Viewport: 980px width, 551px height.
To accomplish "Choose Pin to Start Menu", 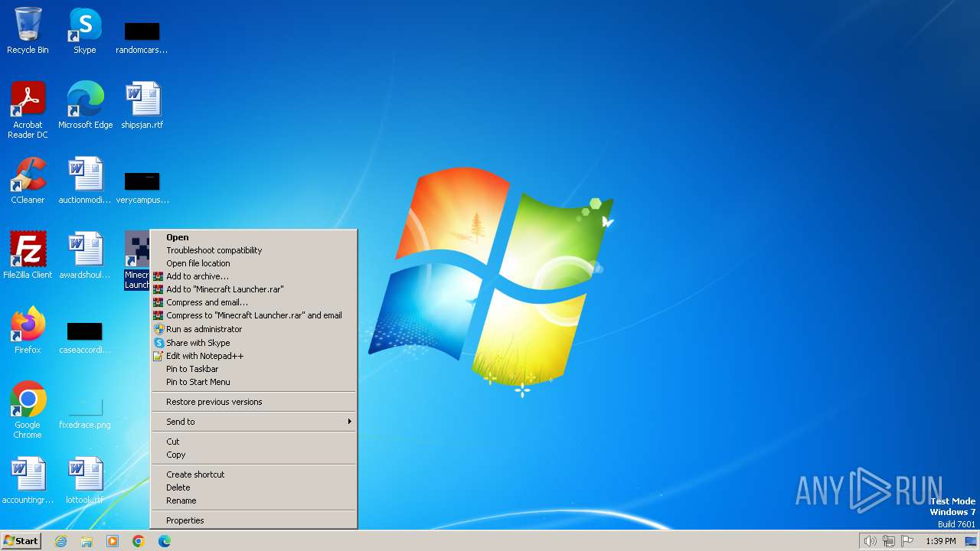I will pos(253,382).
